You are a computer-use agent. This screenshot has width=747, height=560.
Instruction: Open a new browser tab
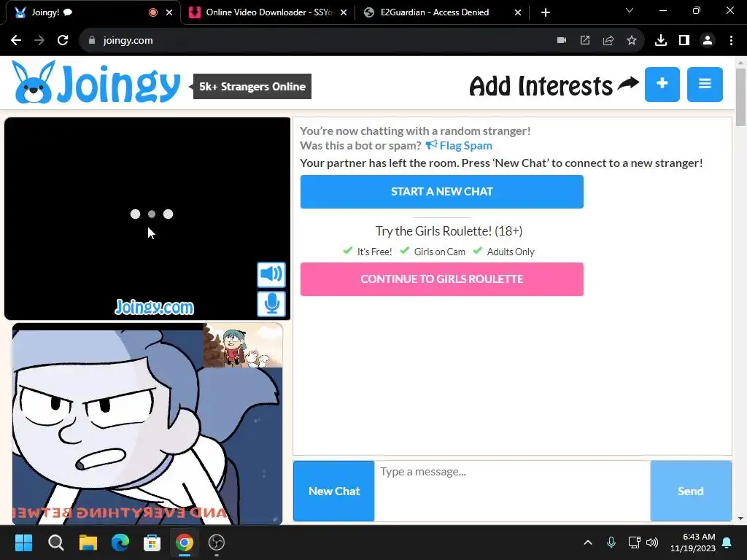point(546,12)
